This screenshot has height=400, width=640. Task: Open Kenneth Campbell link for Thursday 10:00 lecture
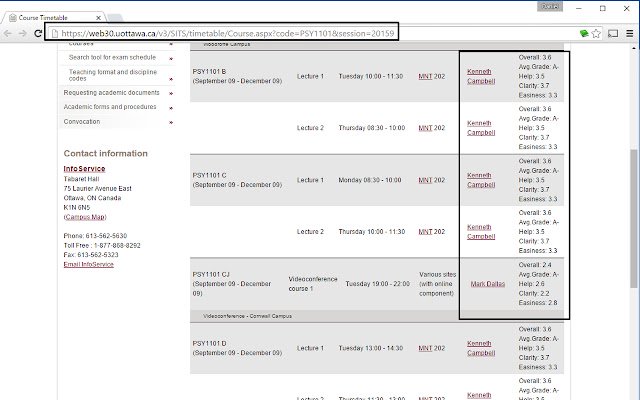click(481, 231)
